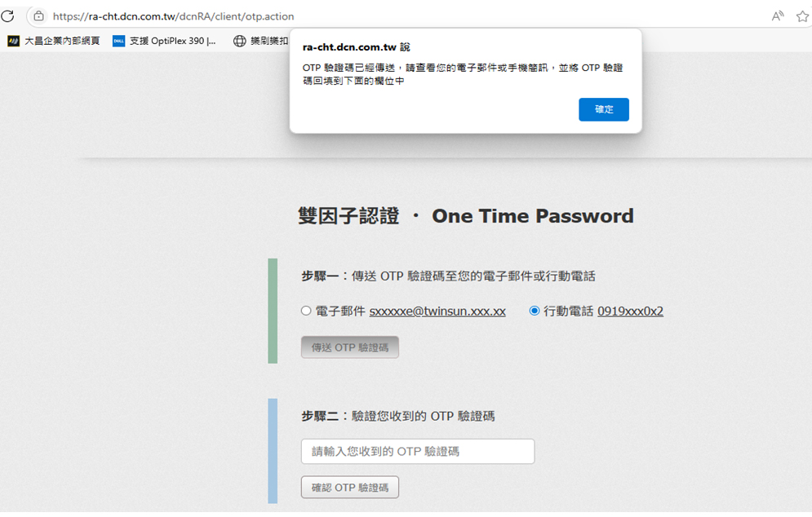Click the browser refresh icon
Viewport: 812px width, 517px height.
click(7, 15)
